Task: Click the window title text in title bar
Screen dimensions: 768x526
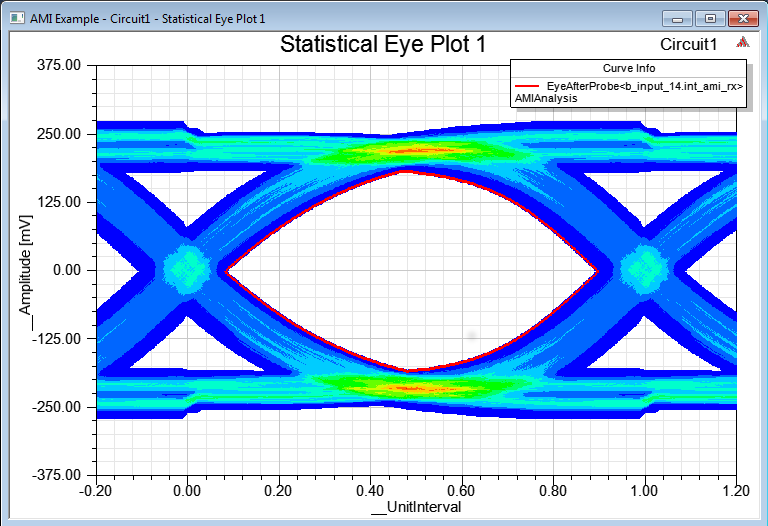Action: tap(147, 19)
